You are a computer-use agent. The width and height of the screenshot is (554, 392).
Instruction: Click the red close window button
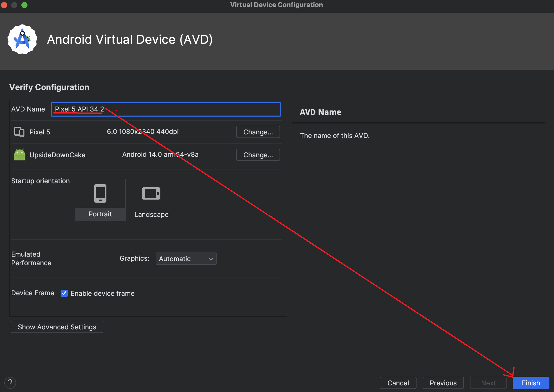(4, 5)
